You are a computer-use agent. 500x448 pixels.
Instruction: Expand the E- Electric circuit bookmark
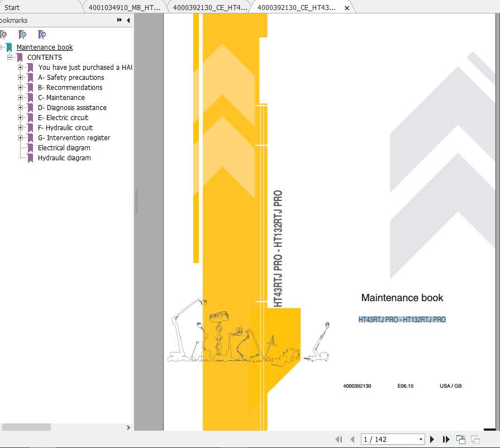coord(21,118)
